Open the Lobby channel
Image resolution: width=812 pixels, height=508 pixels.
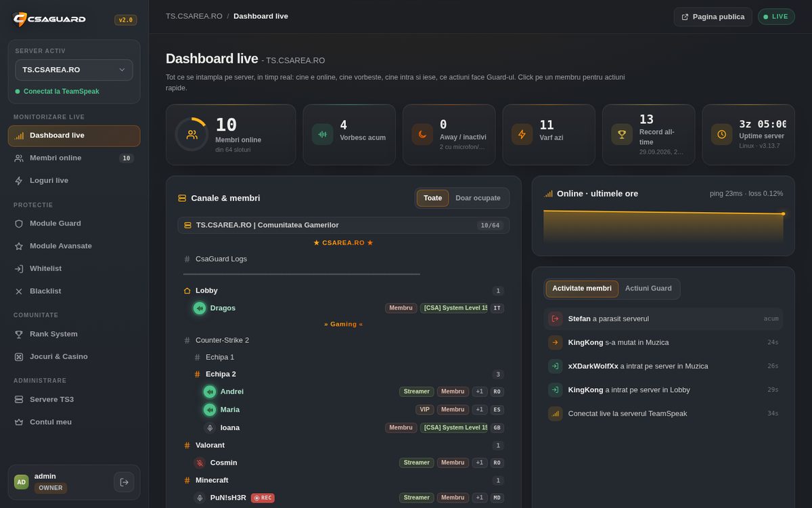click(344, 291)
